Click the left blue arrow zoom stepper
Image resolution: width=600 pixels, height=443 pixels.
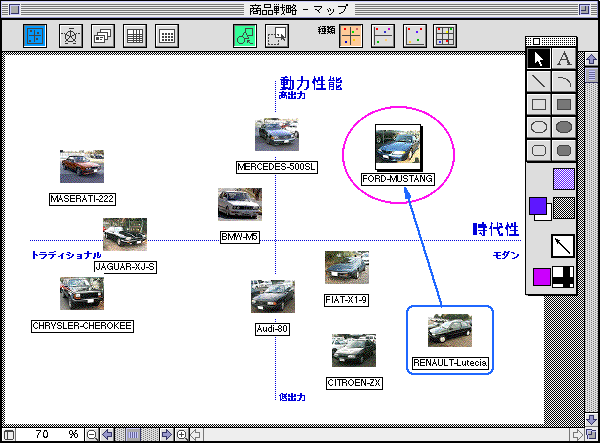click(107, 435)
